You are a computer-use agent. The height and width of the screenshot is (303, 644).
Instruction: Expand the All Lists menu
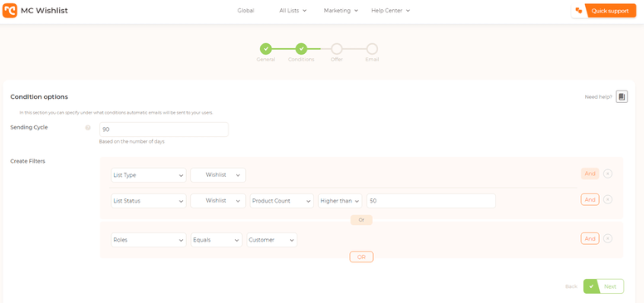click(293, 11)
